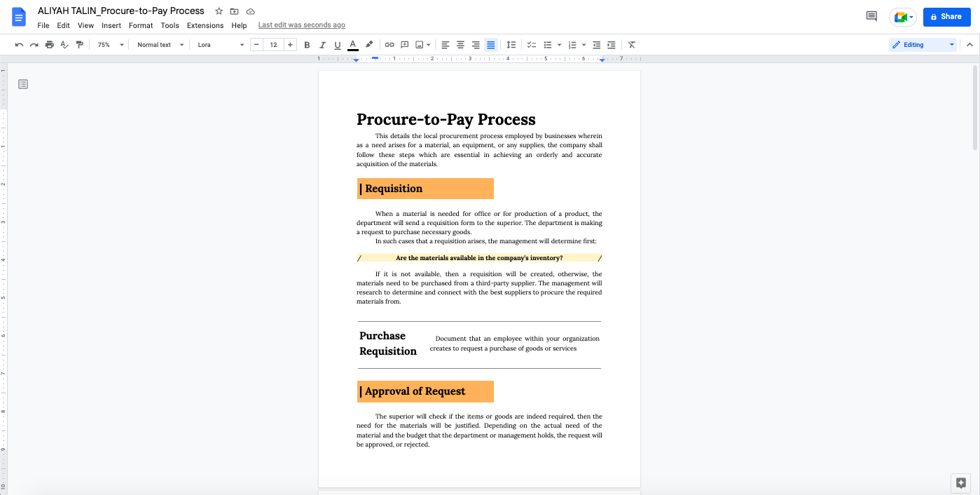The image size is (980, 495).
Task: Click the Redo arrow in the toolbar
Action: point(34,45)
